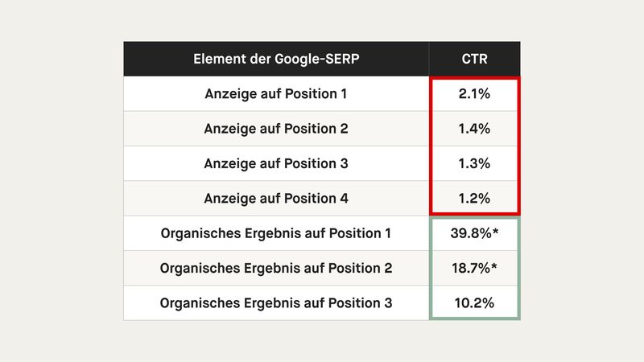Click the 2.1% CTR value
644x362 pixels.
tap(474, 94)
